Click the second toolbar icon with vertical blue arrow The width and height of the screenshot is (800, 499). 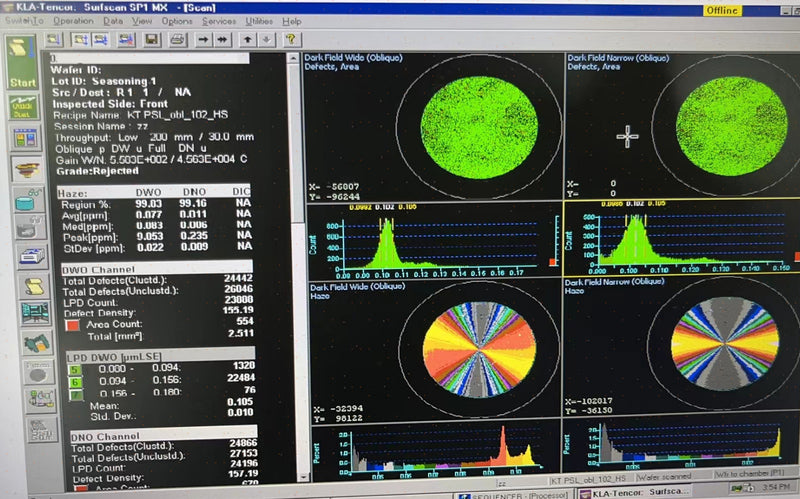(x=80, y=39)
